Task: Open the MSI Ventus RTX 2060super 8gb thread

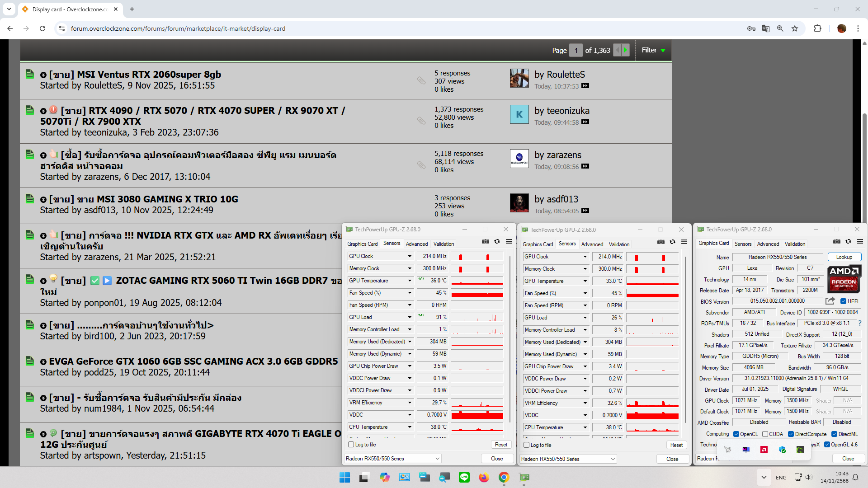Action: [x=149, y=75]
